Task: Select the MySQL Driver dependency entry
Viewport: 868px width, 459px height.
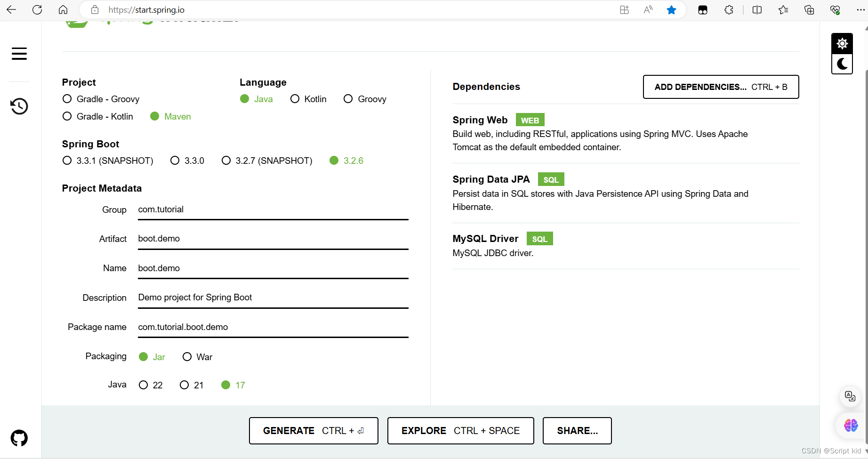Action: click(626, 245)
